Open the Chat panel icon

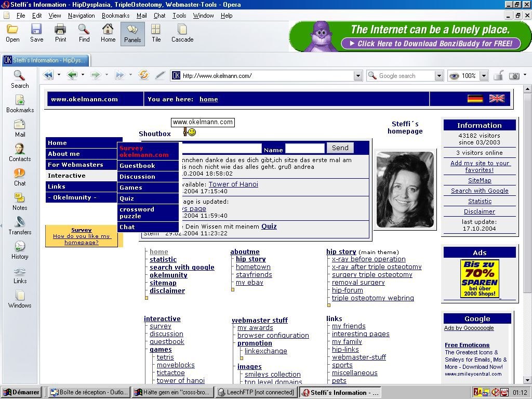20,177
